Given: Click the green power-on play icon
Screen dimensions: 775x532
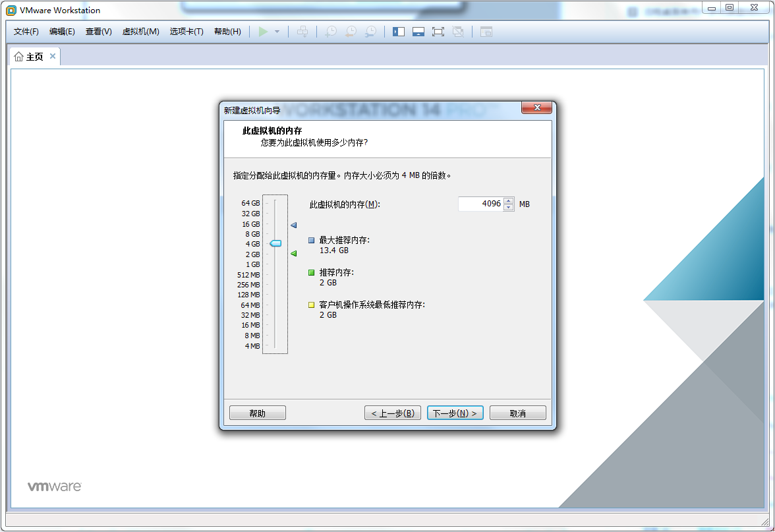Looking at the screenshot, I should point(263,32).
